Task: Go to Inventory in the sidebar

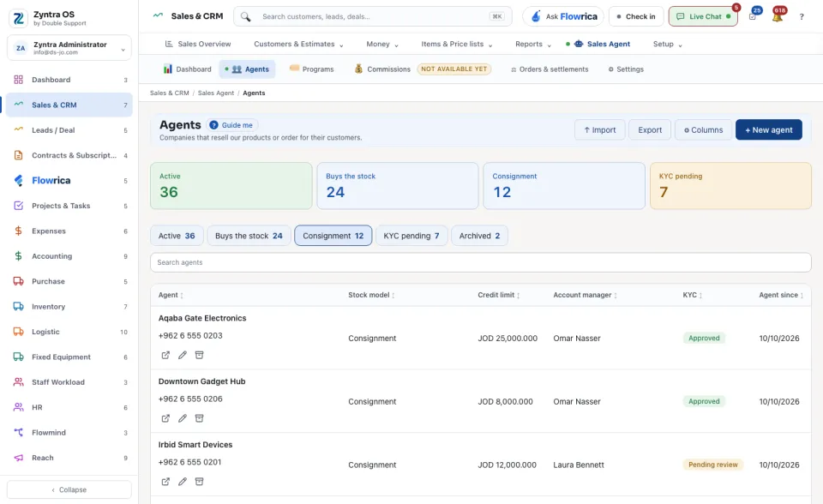Action: (x=69, y=307)
